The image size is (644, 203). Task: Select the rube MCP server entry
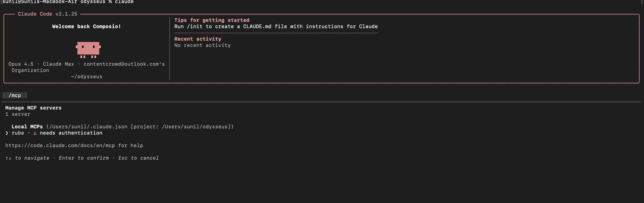click(x=18, y=133)
